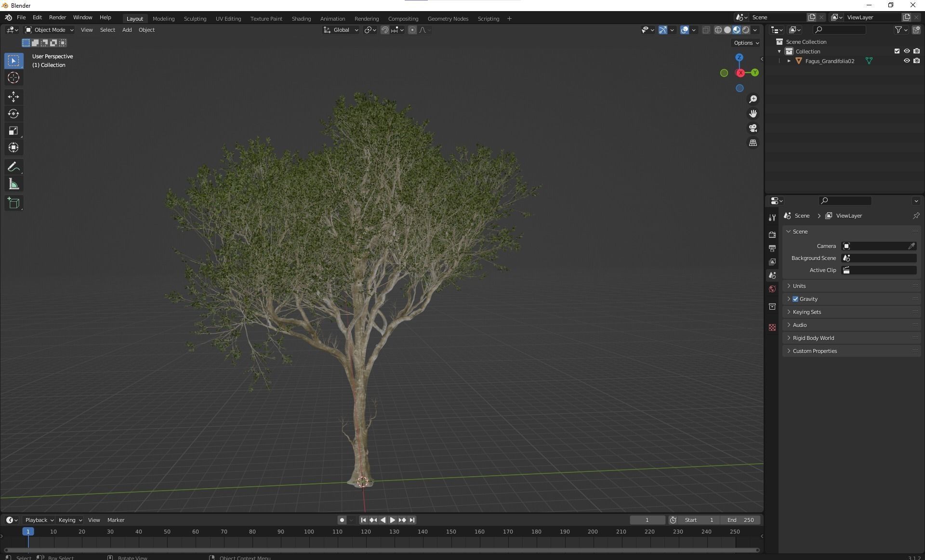
Task: Toggle camera view icon
Action: pos(753,129)
